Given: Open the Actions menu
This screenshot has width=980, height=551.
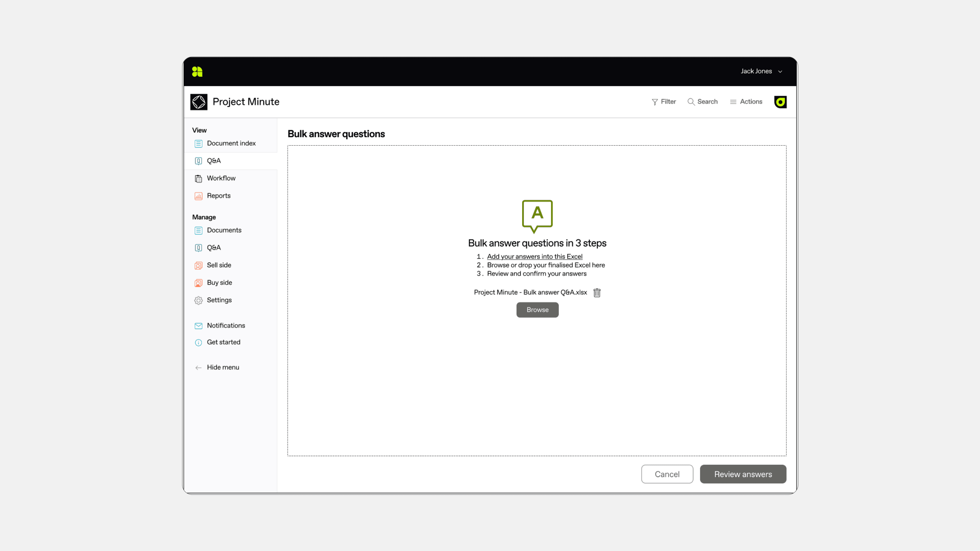Looking at the screenshot, I should 751,102.
